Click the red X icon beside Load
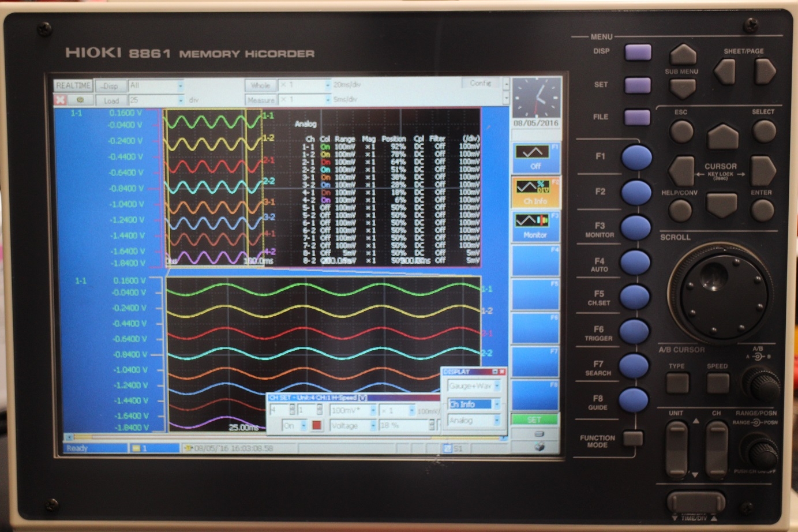This screenshot has width=798, height=532. (x=60, y=100)
